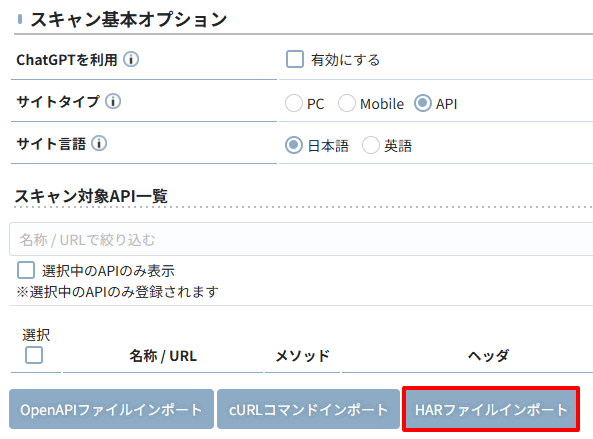Enable the 有効にする checkbox
Image resolution: width=593 pixels, height=439 pixels.
295,59
